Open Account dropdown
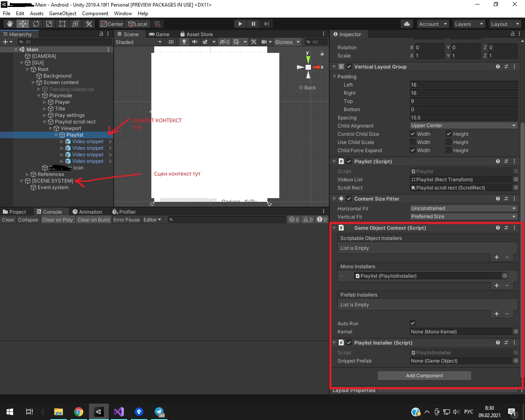Image resolution: width=525 pixels, height=420 pixels. tap(433, 24)
